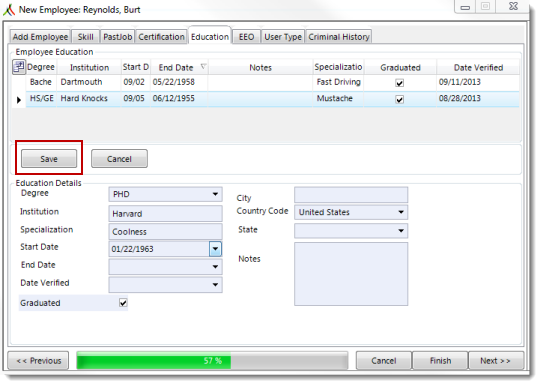
Task: Open the Certification tab
Action: point(161,37)
